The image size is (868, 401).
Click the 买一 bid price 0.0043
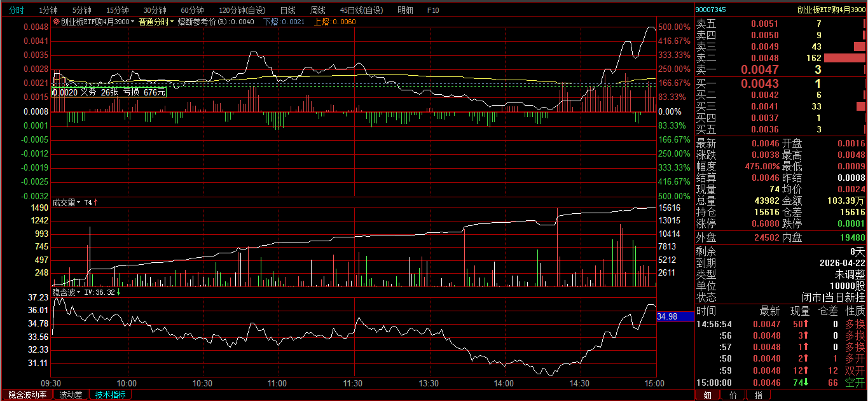(760, 83)
